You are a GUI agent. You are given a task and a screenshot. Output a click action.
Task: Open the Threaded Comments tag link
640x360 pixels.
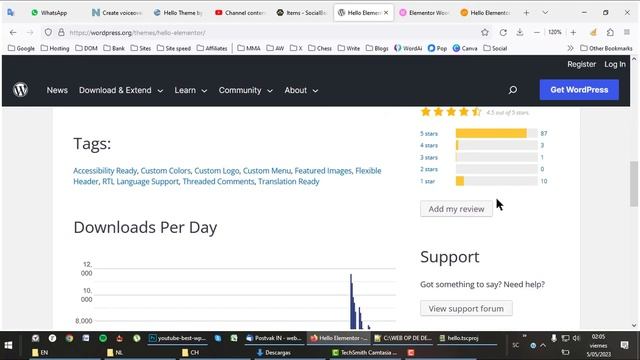218,181
